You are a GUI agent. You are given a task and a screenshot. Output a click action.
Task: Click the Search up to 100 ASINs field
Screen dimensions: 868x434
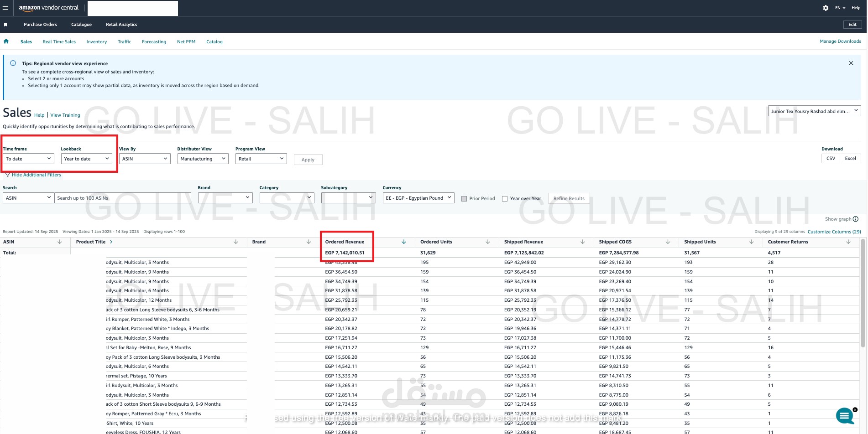pyautogui.click(x=123, y=198)
